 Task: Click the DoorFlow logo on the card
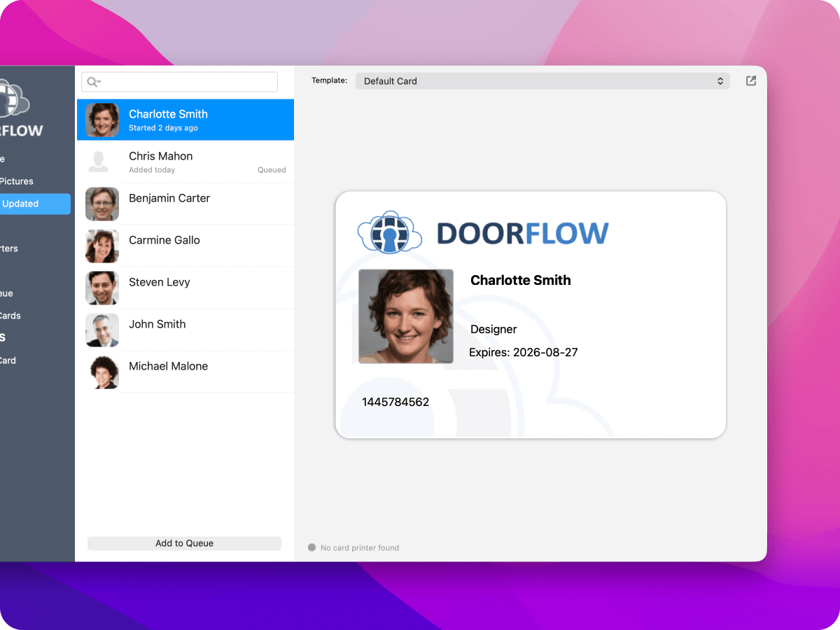pyautogui.click(x=483, y=232)
